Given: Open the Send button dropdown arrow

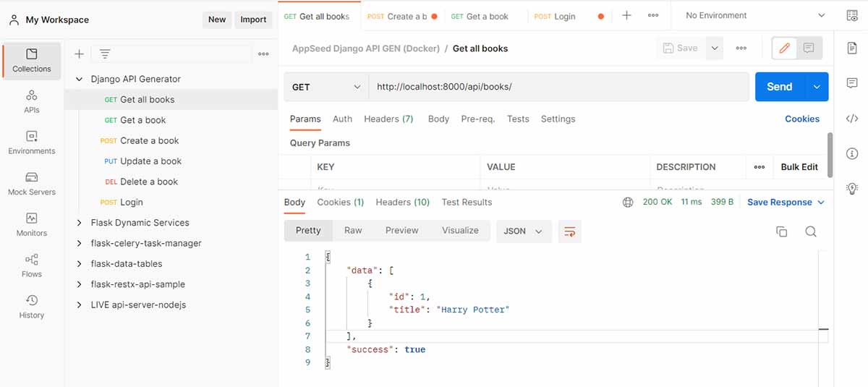Looking at the screenshot, I should tap(817, 87).
